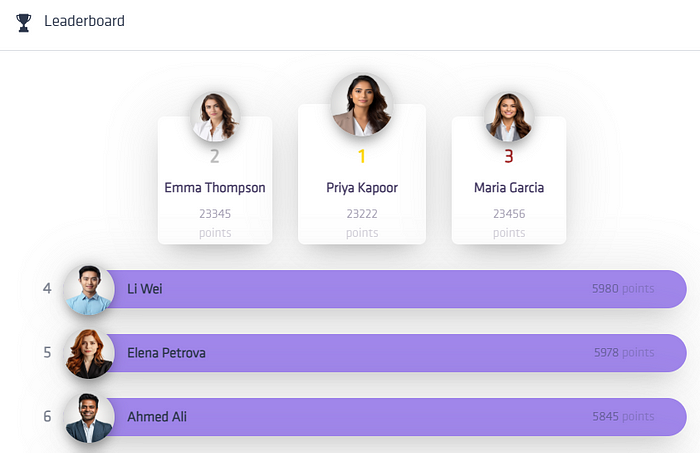This screenshot has width=700, height=453.
Task: Click the grey rank 2 number
Action: [x=215, y=156]
